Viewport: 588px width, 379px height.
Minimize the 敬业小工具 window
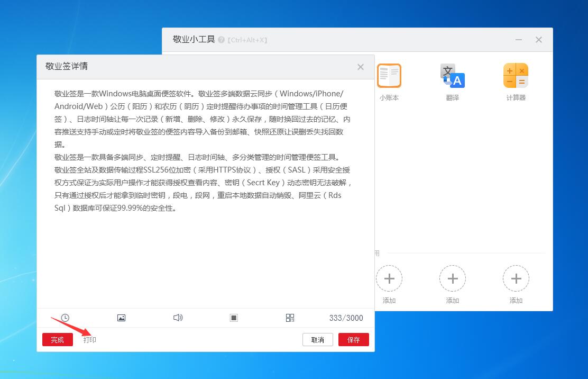[x=519, y=40]
